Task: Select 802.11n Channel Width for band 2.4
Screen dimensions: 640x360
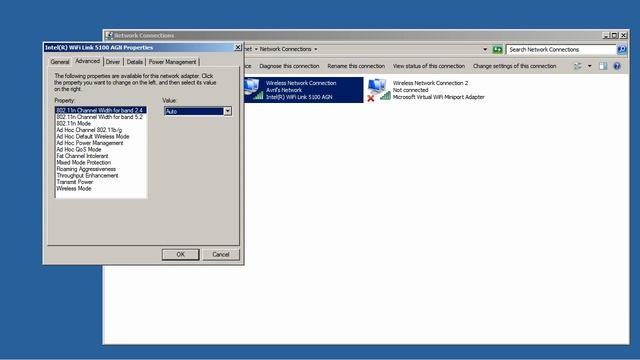Action: (101, 110)
